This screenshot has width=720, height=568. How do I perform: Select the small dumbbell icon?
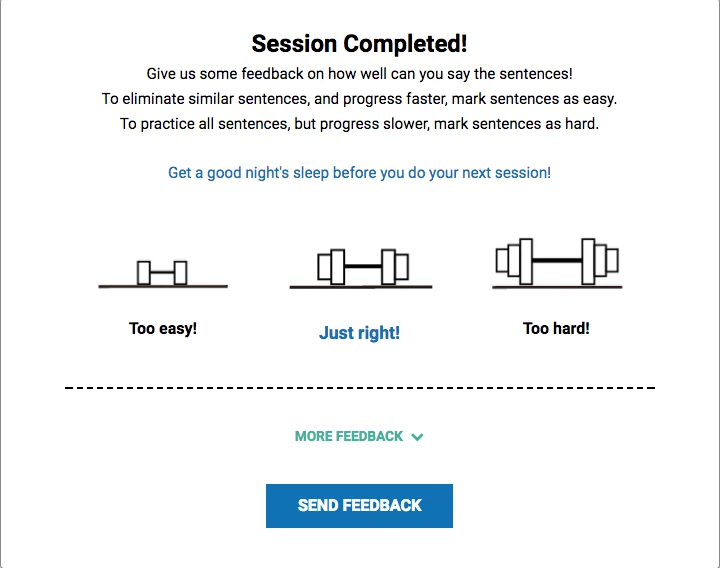point(162,272)
